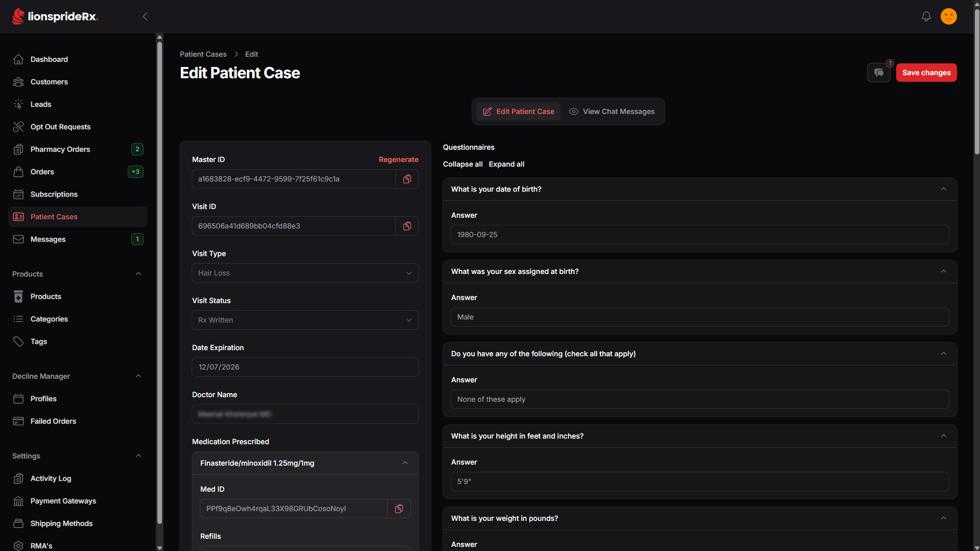Open the orange user avatar menu
This screenshot has height=551, width=980.
point(948,16)
